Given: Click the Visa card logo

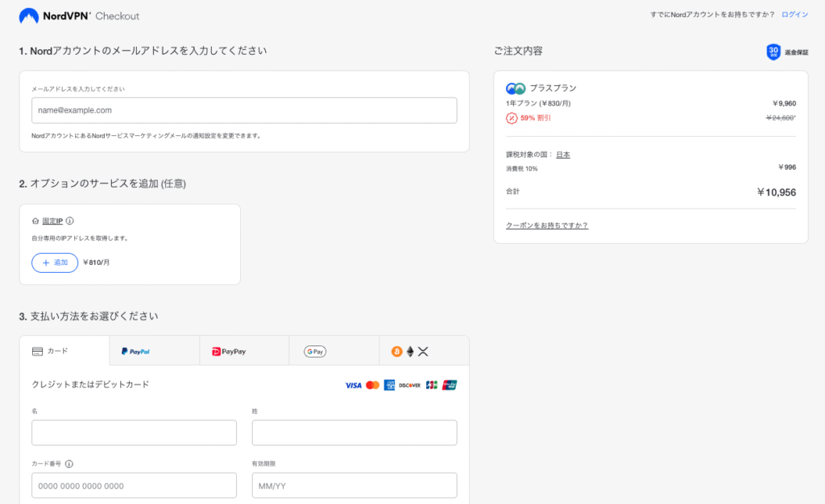Looking at the screenshot, I should [353, 386].
